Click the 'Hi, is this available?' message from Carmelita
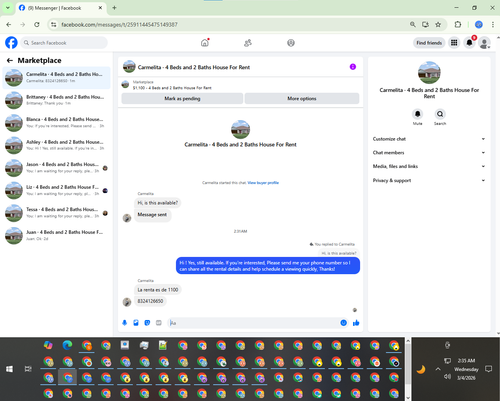The height and width of the screenshot is (401, 500). [x=158, y=203]
